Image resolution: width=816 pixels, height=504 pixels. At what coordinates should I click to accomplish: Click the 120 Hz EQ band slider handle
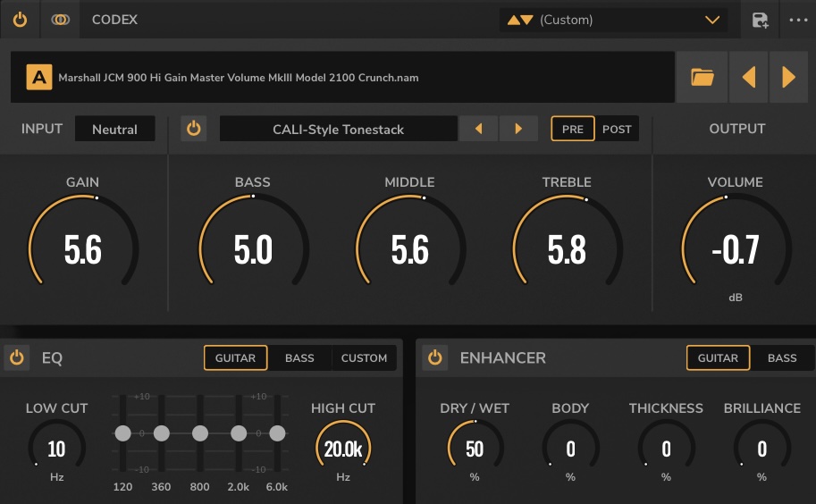click(122, 433)
